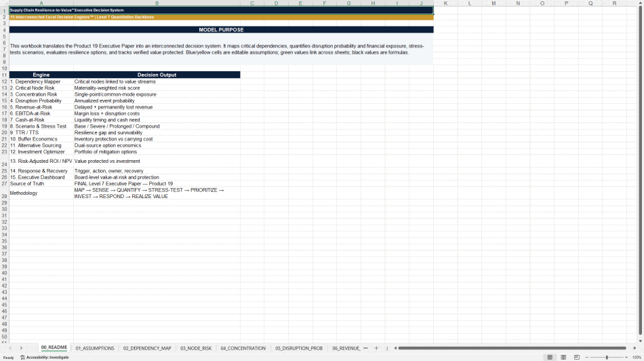
Task: Select the MODEL PURPOSE header cell
Action: [x=222, y=30]
